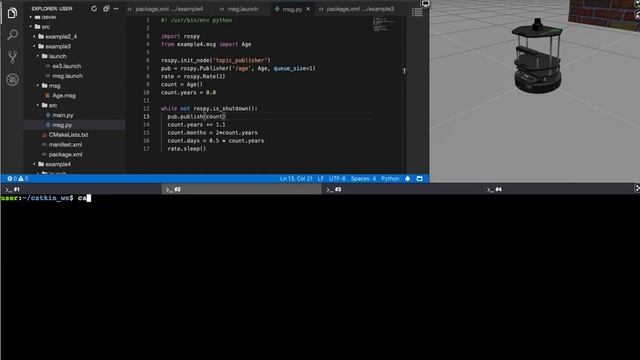This screenshot has height=360, width=640.
Task: Click the monitor icon above the editor corner
Action: (x=425, y=4)
